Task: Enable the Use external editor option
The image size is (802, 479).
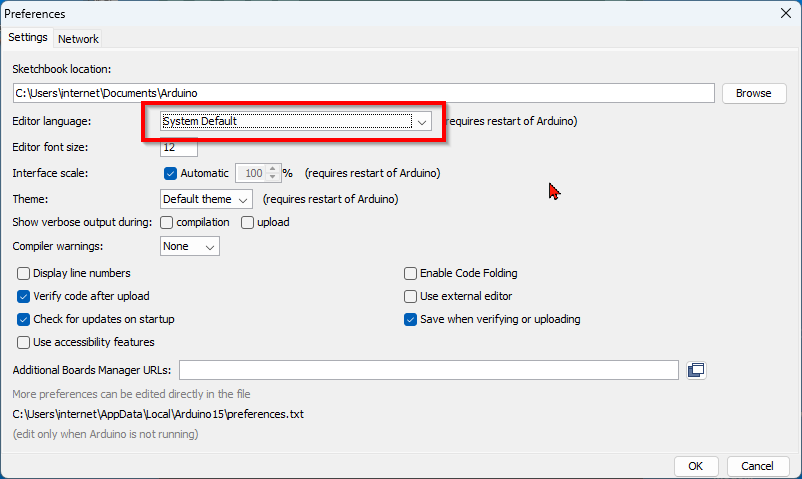Action: coord(410,296)
